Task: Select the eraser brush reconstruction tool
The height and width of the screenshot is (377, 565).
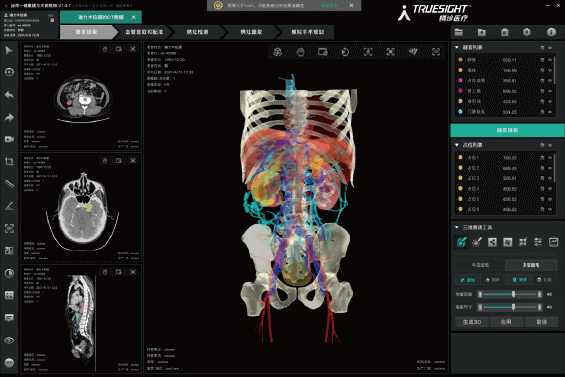Action: click(x=477, y=242)
